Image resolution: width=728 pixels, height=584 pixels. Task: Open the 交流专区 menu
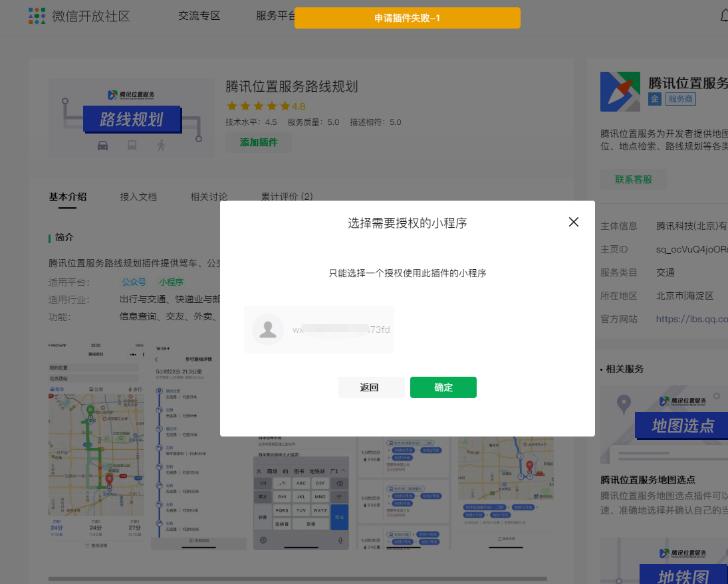(x=199, y=16)
